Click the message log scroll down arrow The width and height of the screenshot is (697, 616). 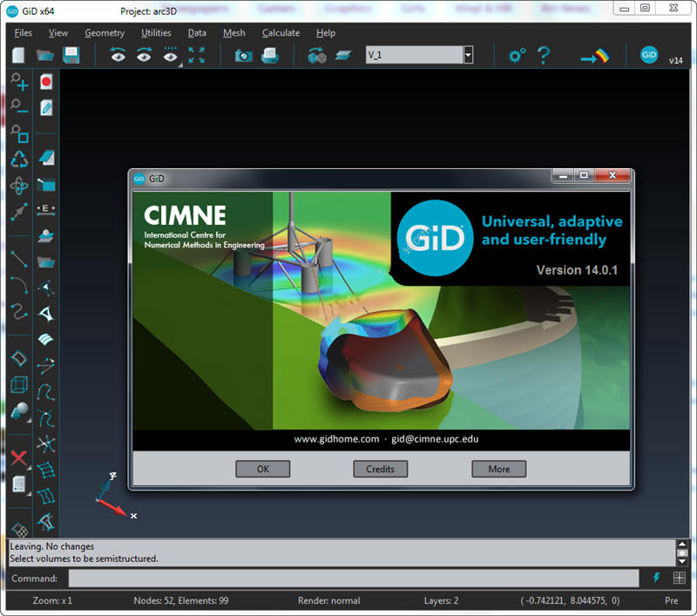[682, 561]
